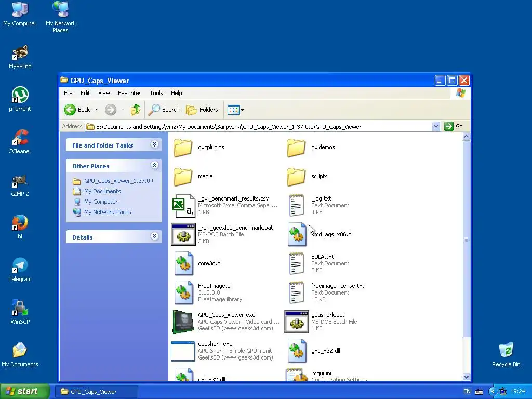Toggle the Folders pane button
532x399 pixels.
pos(202,110)
